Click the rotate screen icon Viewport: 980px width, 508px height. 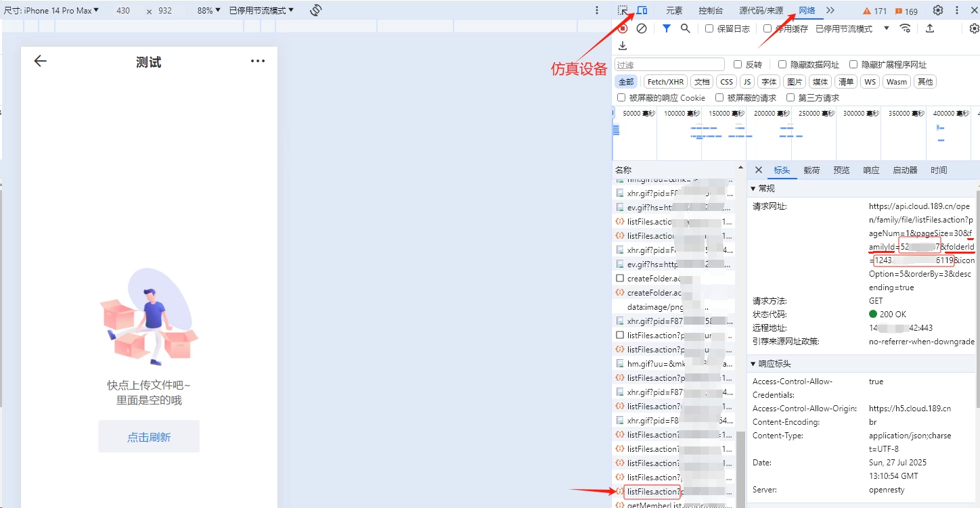coord(315,10)
